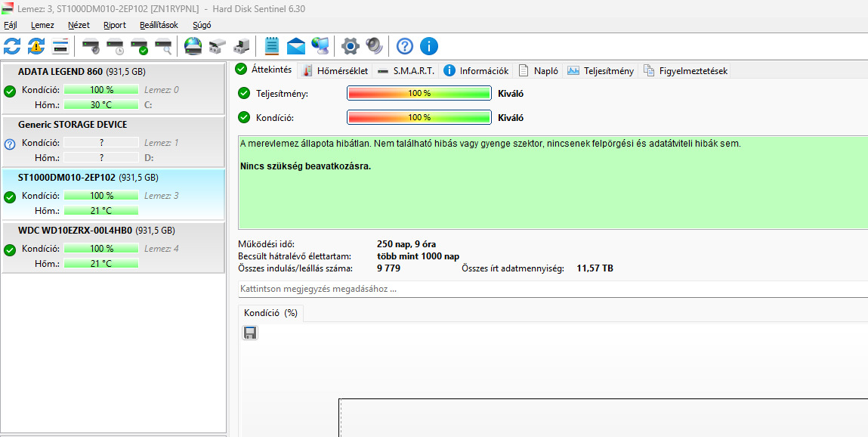Click the blue refresh arrows toolbar icon
The width and height of the screenshot is (868, 437).
click(x=11, y=46)
